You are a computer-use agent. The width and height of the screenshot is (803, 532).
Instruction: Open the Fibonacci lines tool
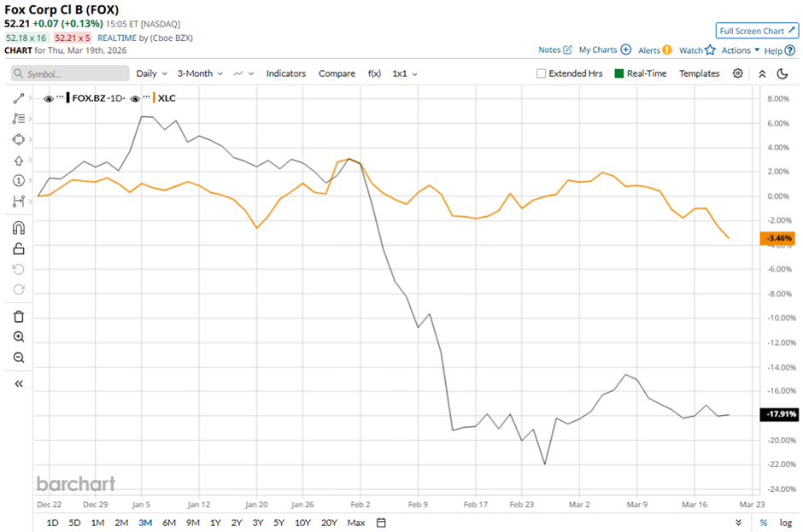[19, 119]
